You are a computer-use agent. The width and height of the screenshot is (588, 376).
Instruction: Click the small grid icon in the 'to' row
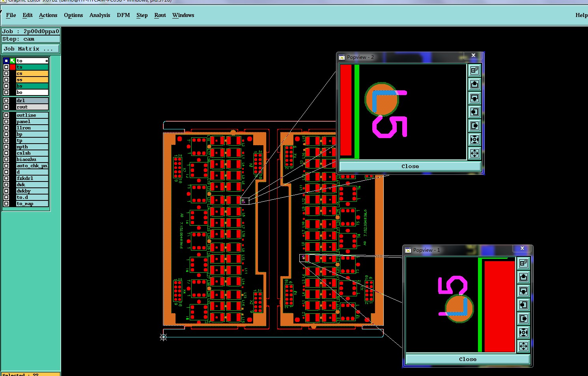[47, 61]
